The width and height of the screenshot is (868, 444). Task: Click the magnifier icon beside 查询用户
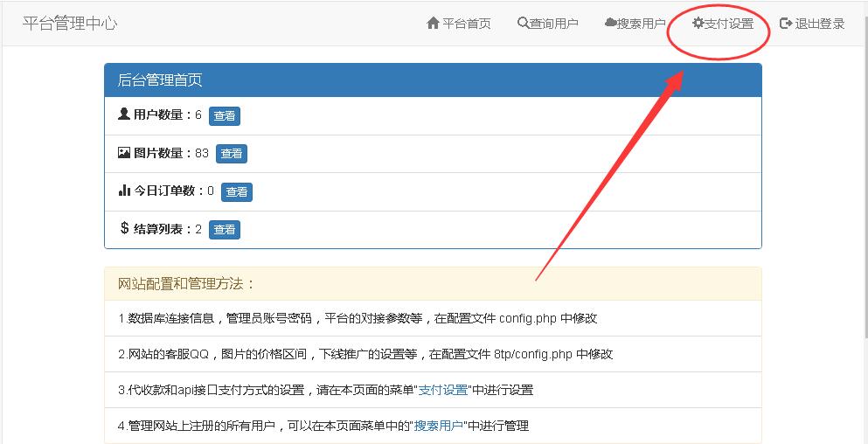tap(523, 24)
